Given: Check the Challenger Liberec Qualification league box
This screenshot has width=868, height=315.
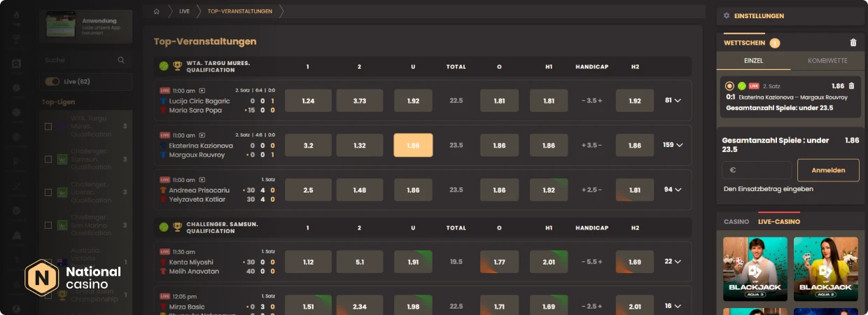Looking at the screenshot, I should [48, 192].
